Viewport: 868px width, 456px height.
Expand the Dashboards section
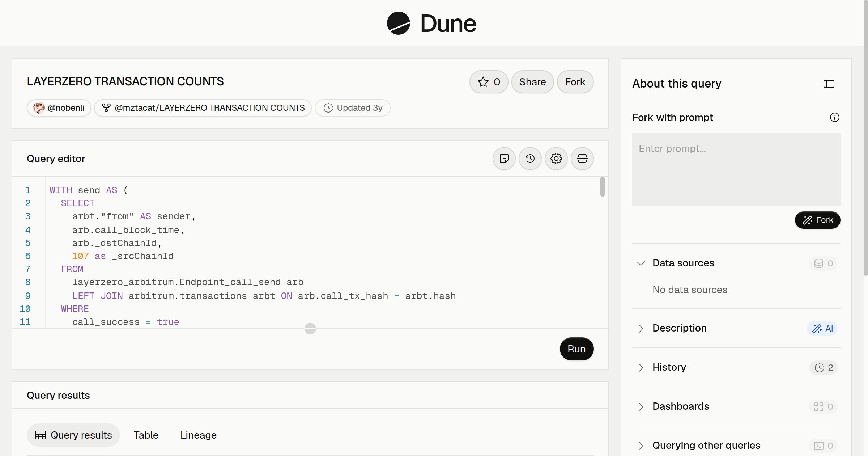[x=641, y=406]
